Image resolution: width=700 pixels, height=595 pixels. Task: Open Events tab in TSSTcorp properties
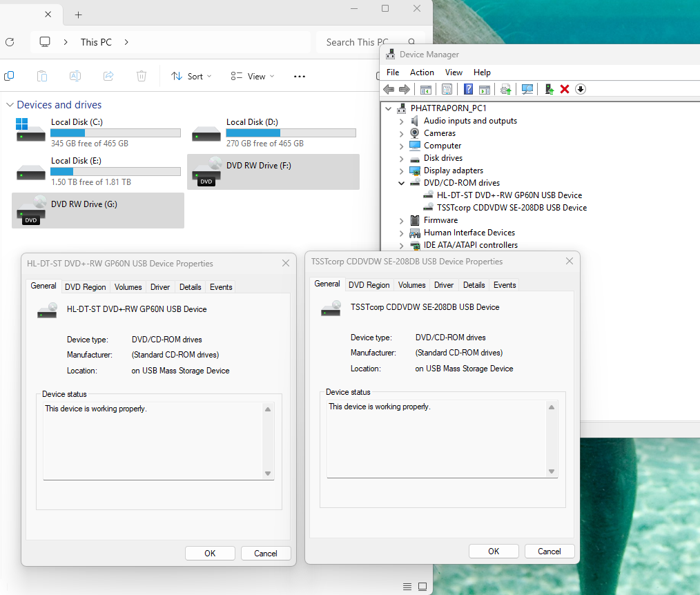(x=505, y=285)
